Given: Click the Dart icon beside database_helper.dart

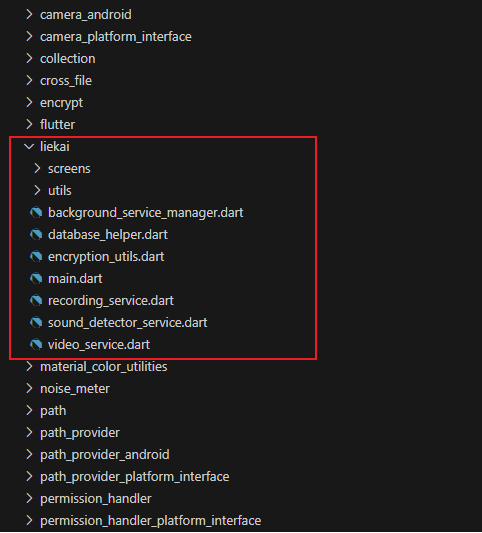Looking at the screenshot, I should click(x=36, y=235).
